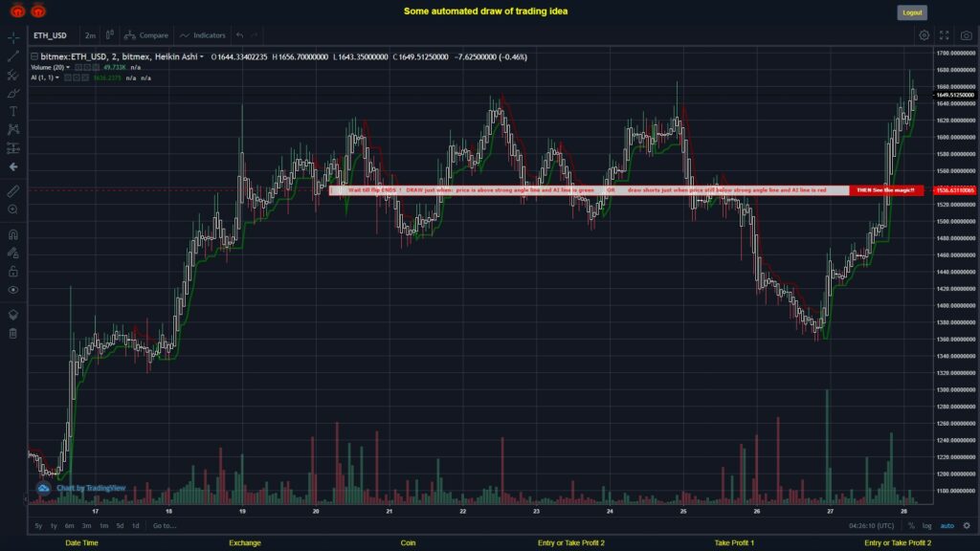This screenshot has width=980, height=551.
Task: Click the red 1536 price line label
Action: pyautogui.click(x=955, y=190)
